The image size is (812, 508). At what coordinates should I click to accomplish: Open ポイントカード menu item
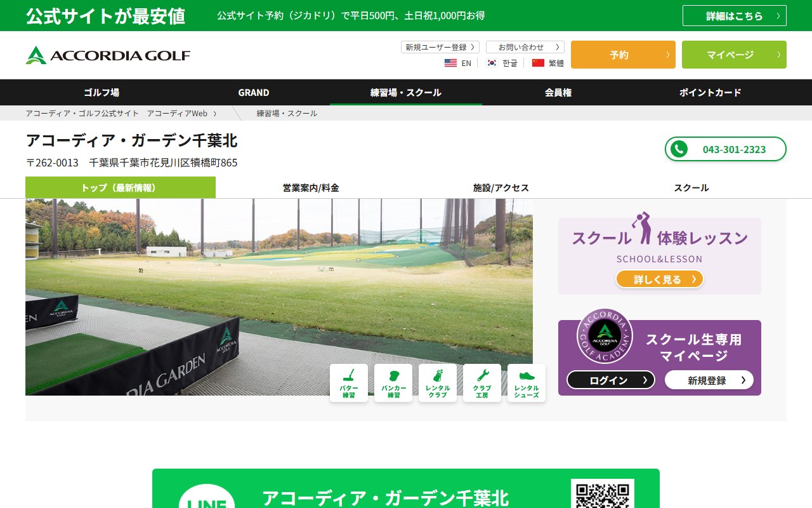click(x=710, y=92)
